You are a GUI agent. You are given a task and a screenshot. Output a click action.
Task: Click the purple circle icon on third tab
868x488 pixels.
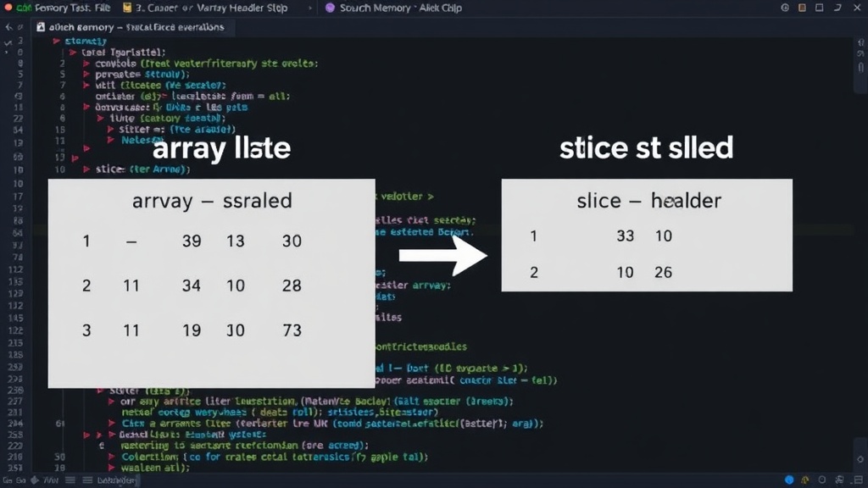click(330, 8)
